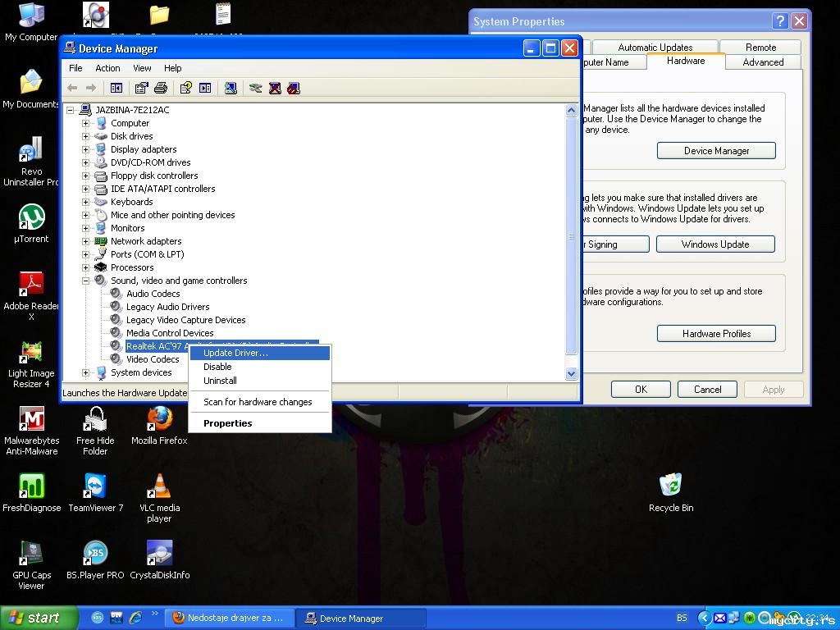Click the Disable device toolbar icon

pos(293,88)
